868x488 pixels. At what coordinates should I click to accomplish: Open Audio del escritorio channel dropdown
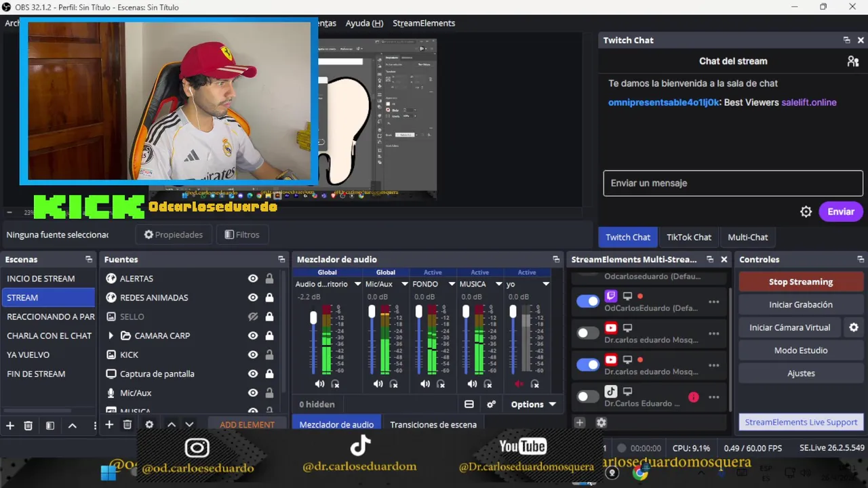click(x=357, y=284)
